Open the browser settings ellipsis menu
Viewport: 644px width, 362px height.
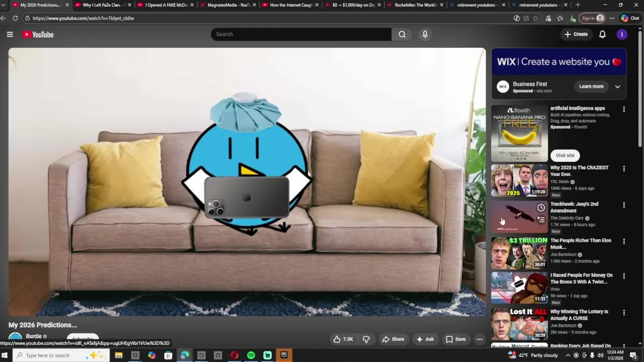point(612,18)
